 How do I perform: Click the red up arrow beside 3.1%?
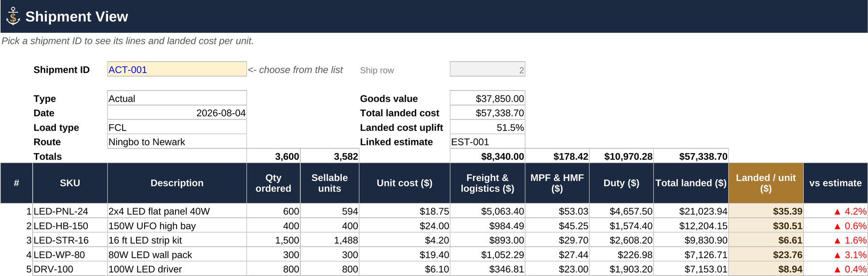(x=837, y=255)
